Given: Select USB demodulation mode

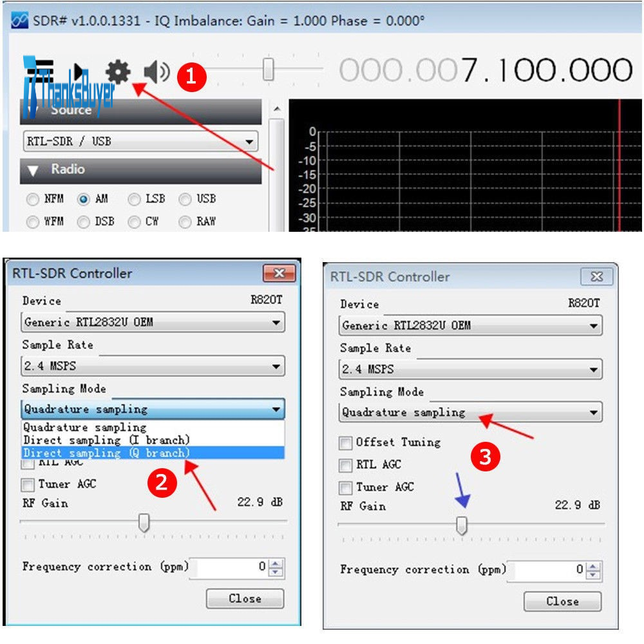Looking at the screenshot, I should [185, 200].
